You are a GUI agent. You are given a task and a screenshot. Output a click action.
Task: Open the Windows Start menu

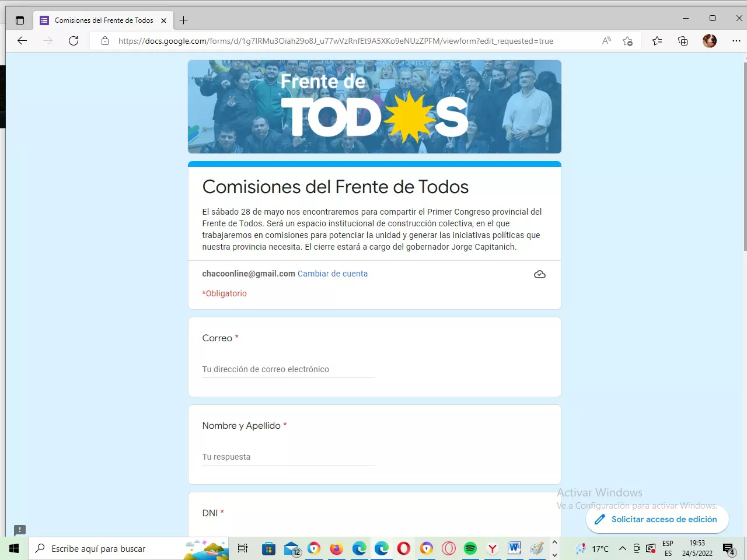coord(14,548)
